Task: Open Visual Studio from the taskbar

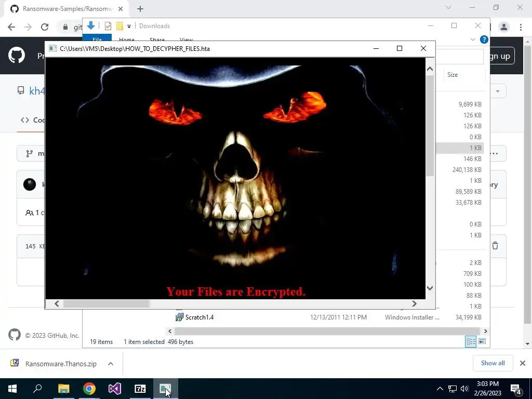Action: click(x=115, y=389)
